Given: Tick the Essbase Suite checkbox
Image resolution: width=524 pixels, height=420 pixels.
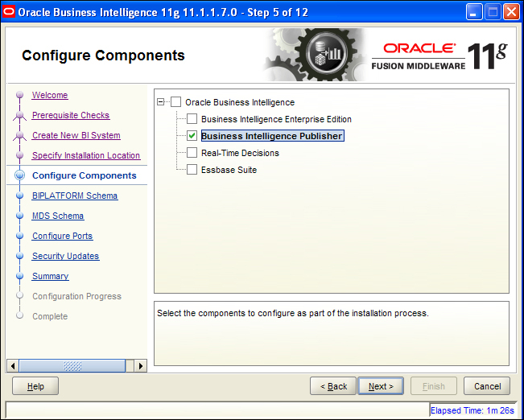Looking at the screenshot, I should pos(192,170).
